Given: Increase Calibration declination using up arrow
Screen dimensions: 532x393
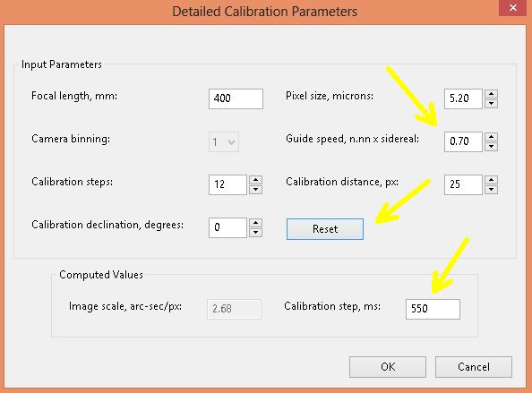Looking at the screenshot, I should (x=256, y=223).
